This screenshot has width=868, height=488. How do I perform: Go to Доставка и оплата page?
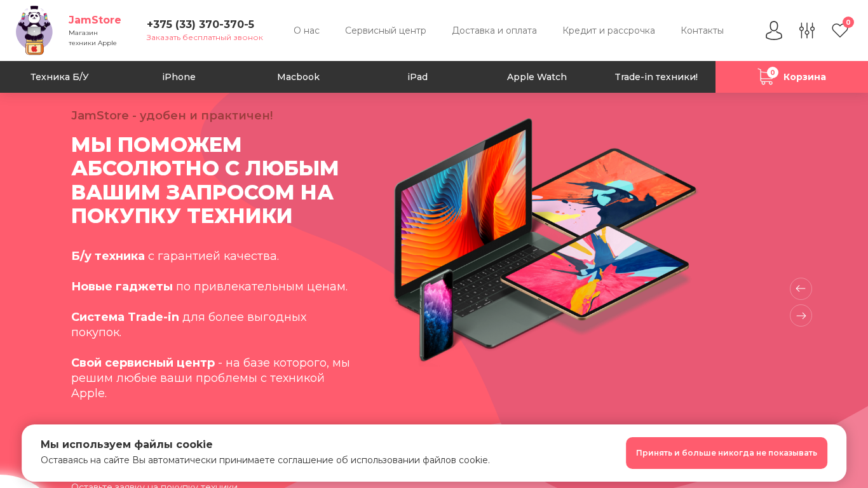click(494, 30)
